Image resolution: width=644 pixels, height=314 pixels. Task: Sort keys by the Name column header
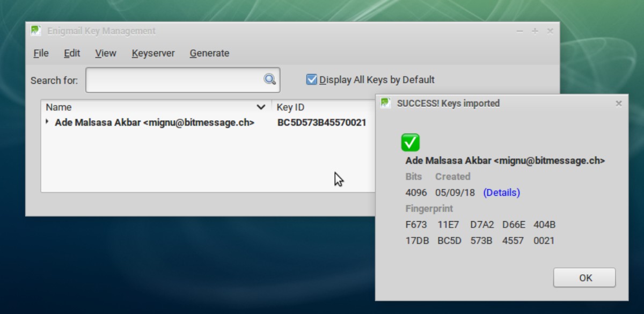pyautogui.click(x=156, y=107)
